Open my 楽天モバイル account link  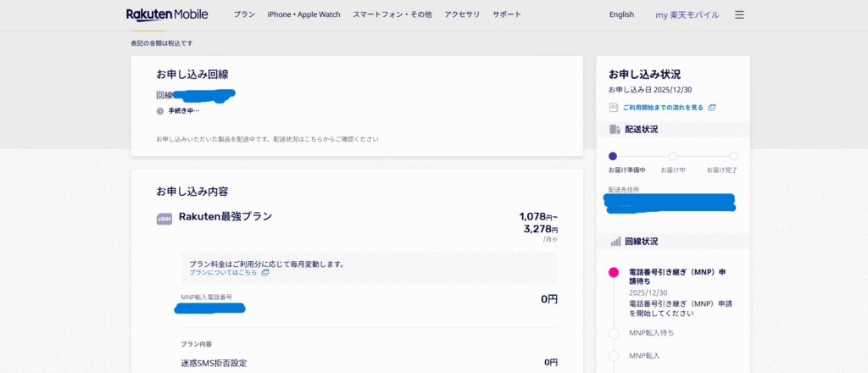click(x=687, y=14)
